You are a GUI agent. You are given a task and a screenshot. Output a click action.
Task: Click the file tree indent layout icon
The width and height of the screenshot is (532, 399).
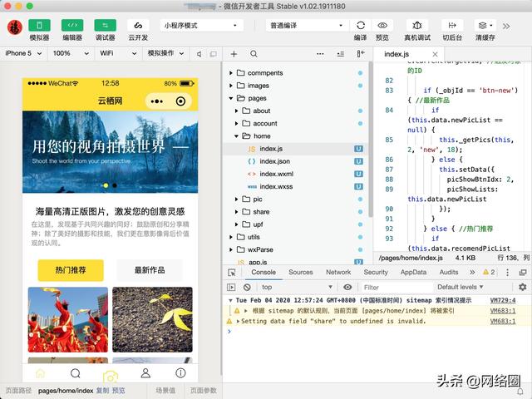pyautogui.click(x=341, y=54)
